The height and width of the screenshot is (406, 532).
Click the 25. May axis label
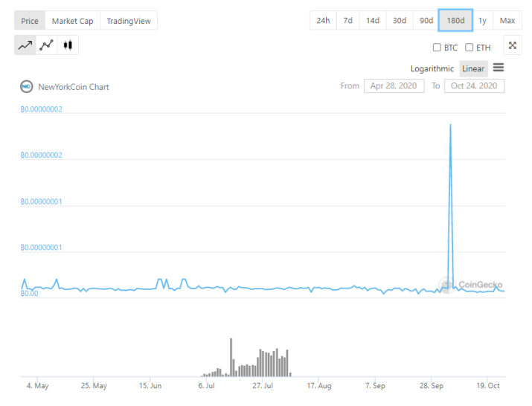click(94, 386)
